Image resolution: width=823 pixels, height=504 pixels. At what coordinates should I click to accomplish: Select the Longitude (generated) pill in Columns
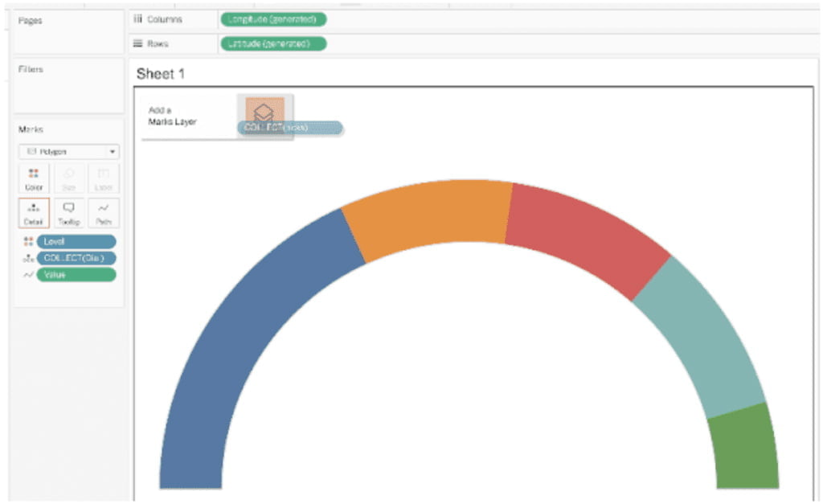(x=272, y=19)
